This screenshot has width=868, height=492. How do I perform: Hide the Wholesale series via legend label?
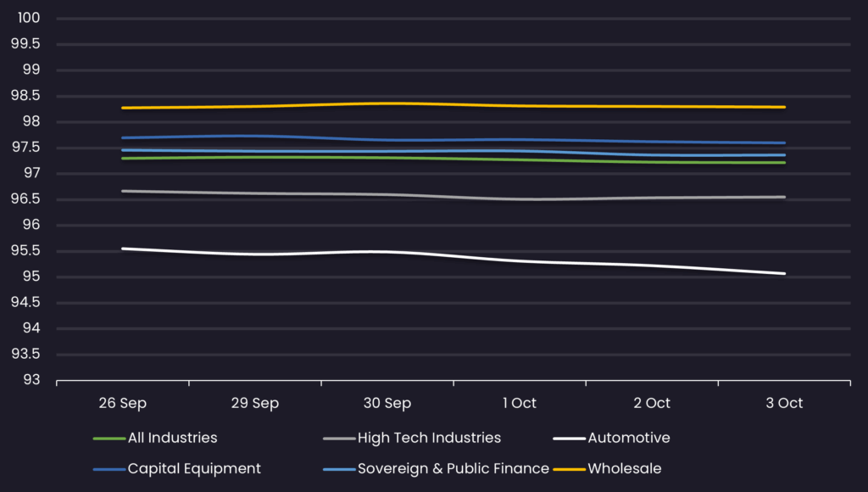click(x=624, y=469)
